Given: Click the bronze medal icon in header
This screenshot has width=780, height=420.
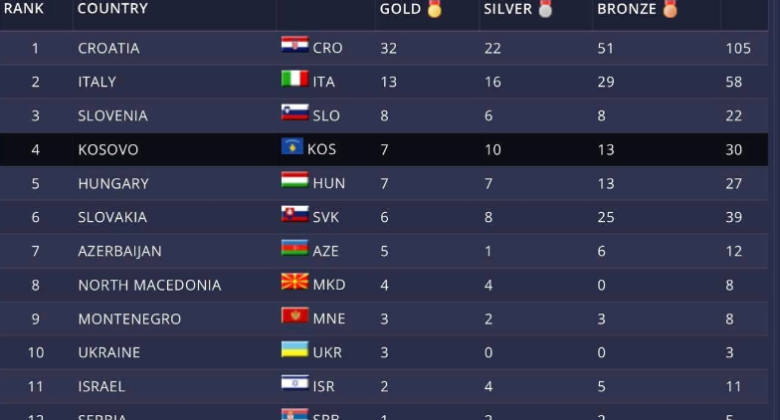Looking at the screenshot, I should (x=670, y=8).
